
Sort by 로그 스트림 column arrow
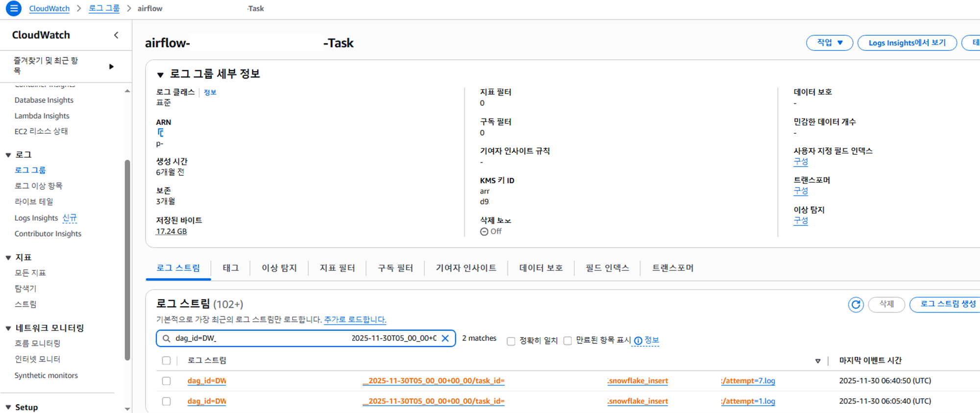point(817,361)
